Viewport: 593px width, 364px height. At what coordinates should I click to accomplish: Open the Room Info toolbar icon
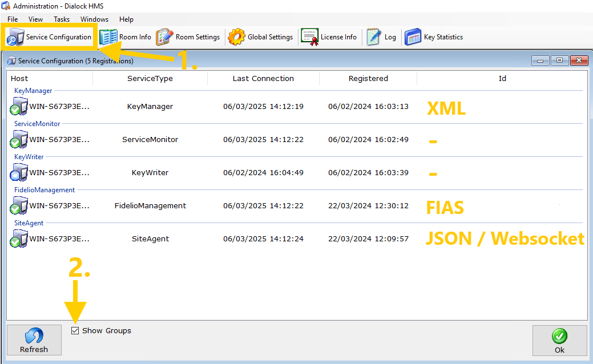pyautogui.click(x=108, y=37)
